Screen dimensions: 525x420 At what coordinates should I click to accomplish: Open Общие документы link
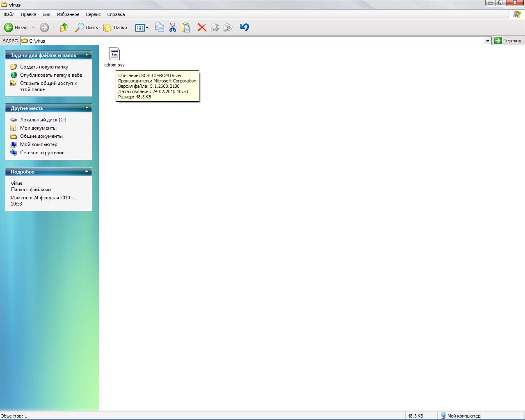[41, 136]
